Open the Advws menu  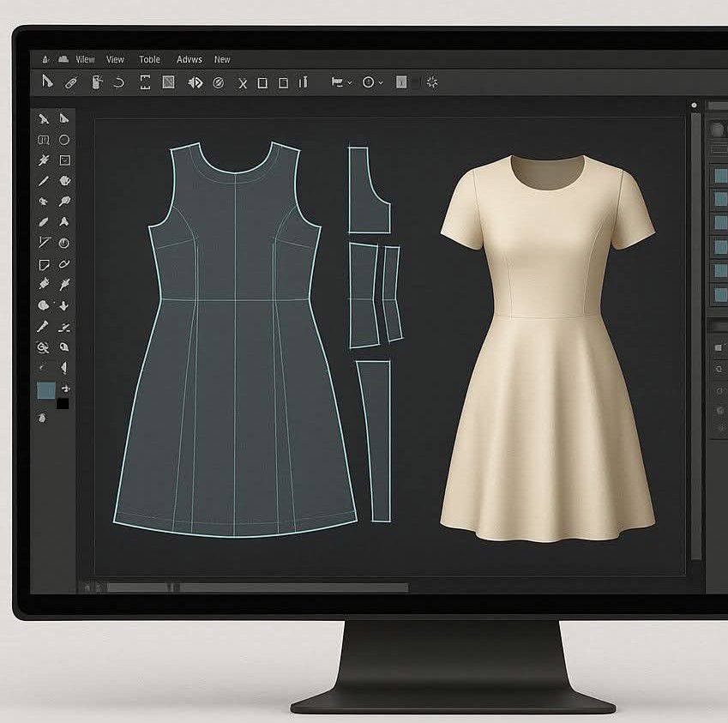[189, 59]
